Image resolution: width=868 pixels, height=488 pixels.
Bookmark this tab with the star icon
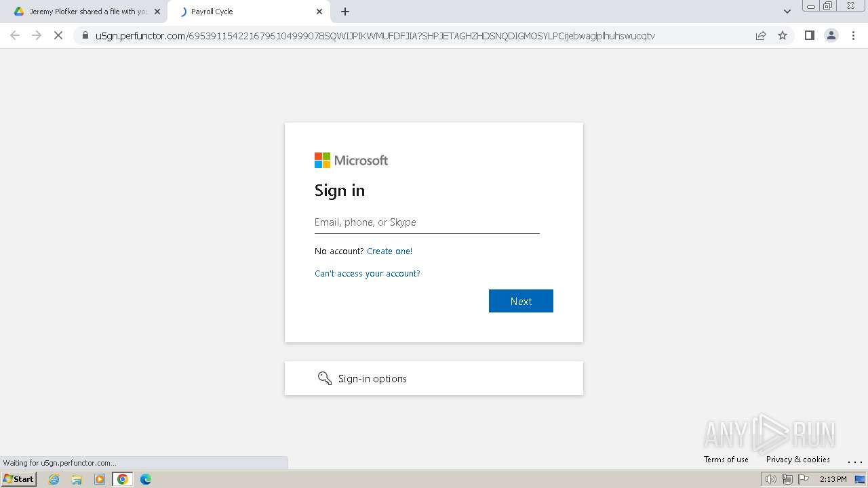click(x=783, y=35)
